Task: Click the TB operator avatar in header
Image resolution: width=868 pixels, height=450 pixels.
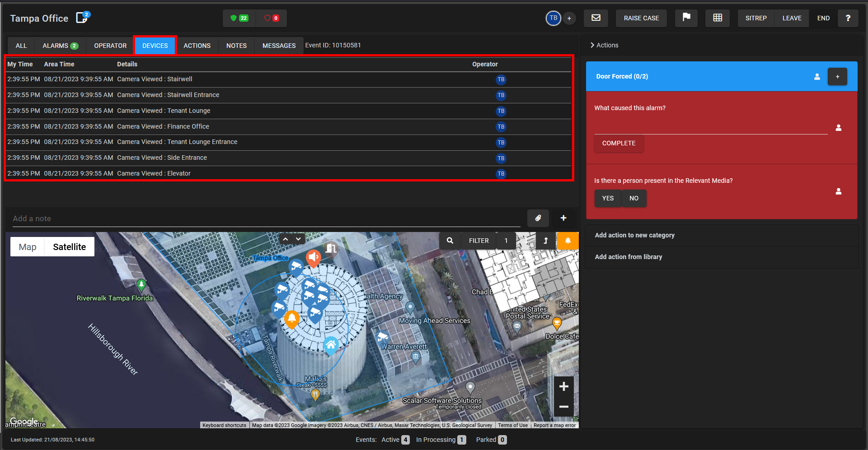Action: [x=553, y=18]
